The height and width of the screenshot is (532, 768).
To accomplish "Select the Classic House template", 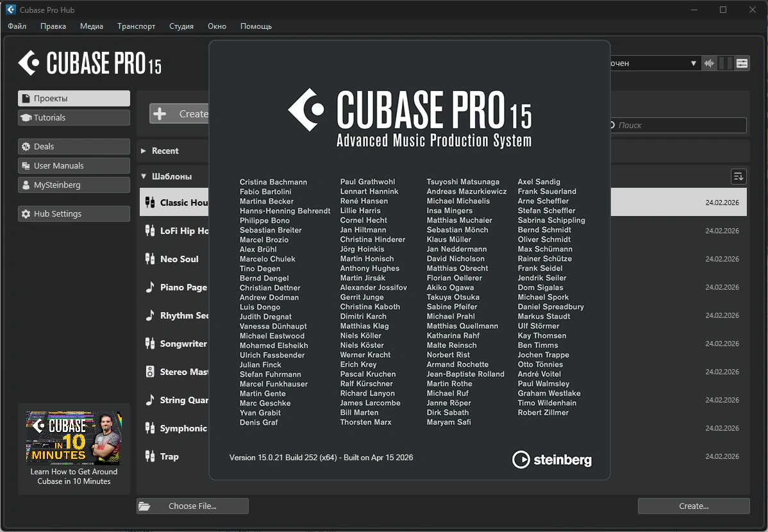I will pyautogui.click(x=443, y=202).
